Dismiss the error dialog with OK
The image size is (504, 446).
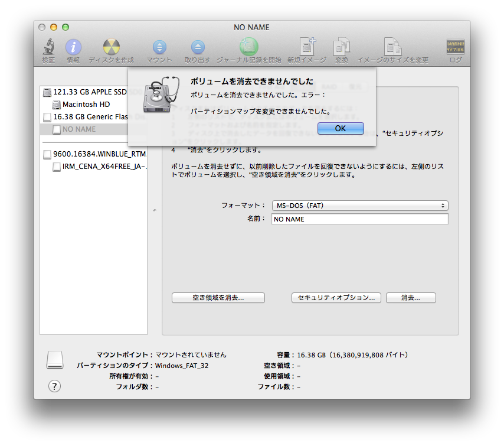pyautogui.click(x=341, y=128)
